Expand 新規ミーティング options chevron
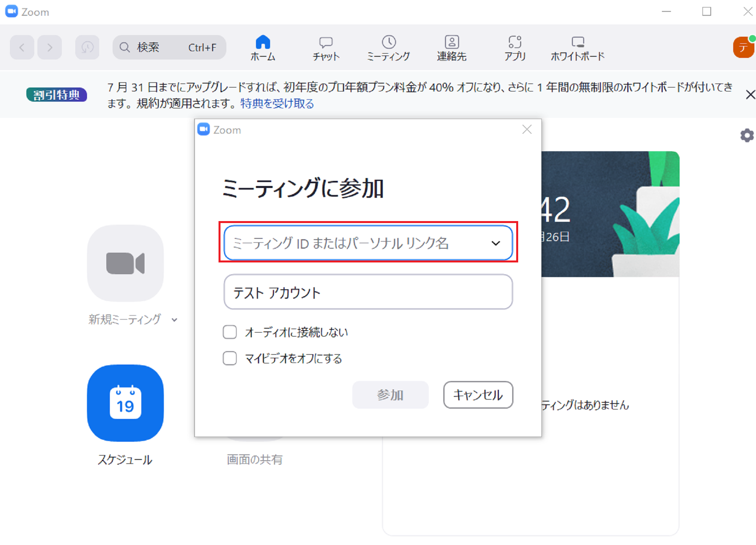The height and width of the screenshot is (545, 756). (174, 320)
